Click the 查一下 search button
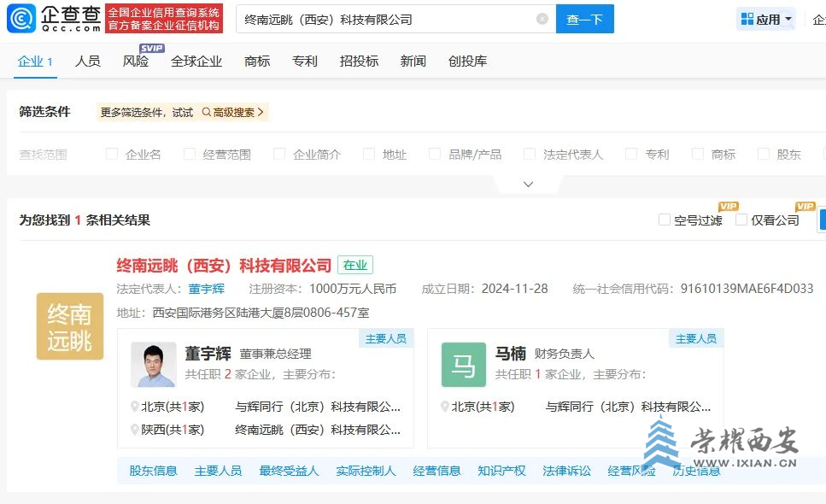826x504 pixels. click(x=585, y=20)
